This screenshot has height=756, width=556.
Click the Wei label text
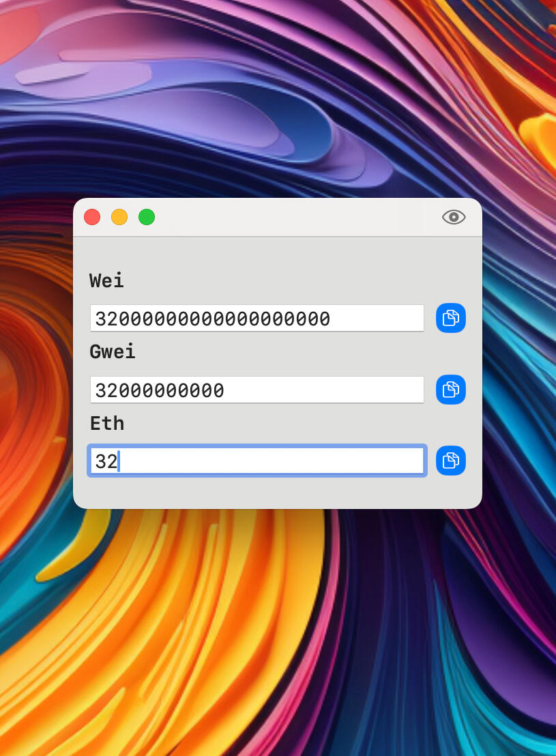pos(106,280)
